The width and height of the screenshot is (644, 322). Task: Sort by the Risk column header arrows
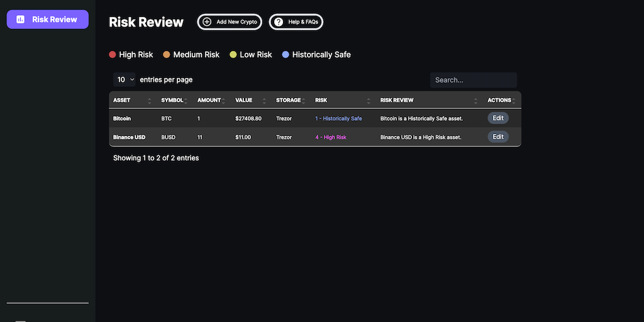(x=369, y=101)
